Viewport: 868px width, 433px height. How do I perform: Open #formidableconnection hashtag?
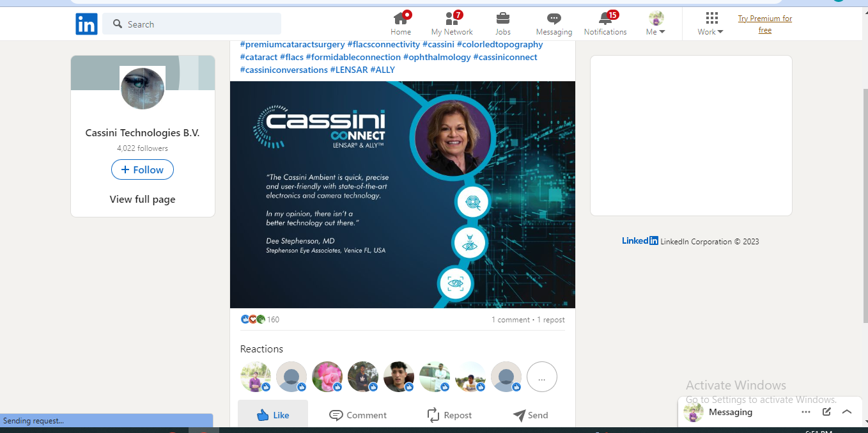353,57
